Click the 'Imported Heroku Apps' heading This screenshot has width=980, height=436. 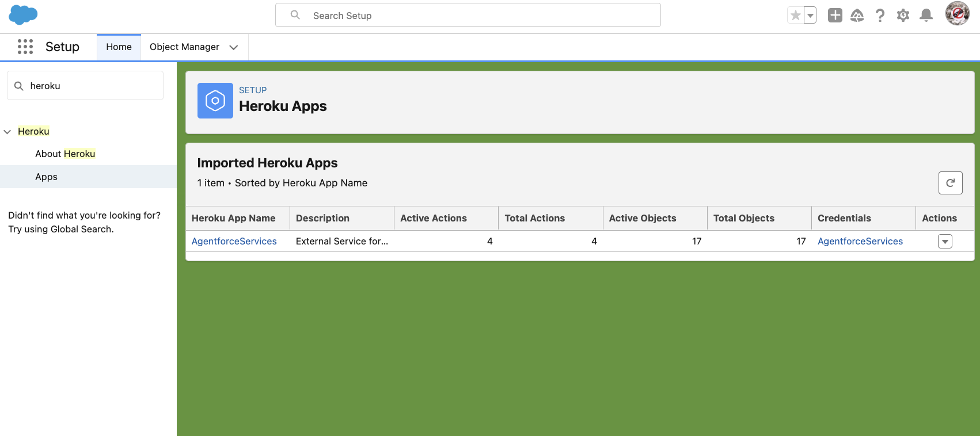coord(267,163)
